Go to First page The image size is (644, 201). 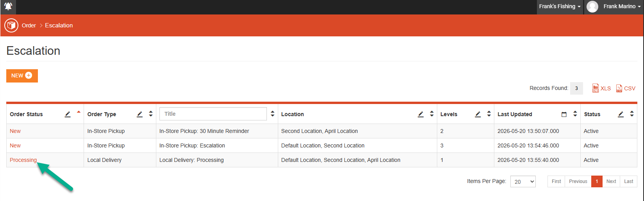point(556,181)
